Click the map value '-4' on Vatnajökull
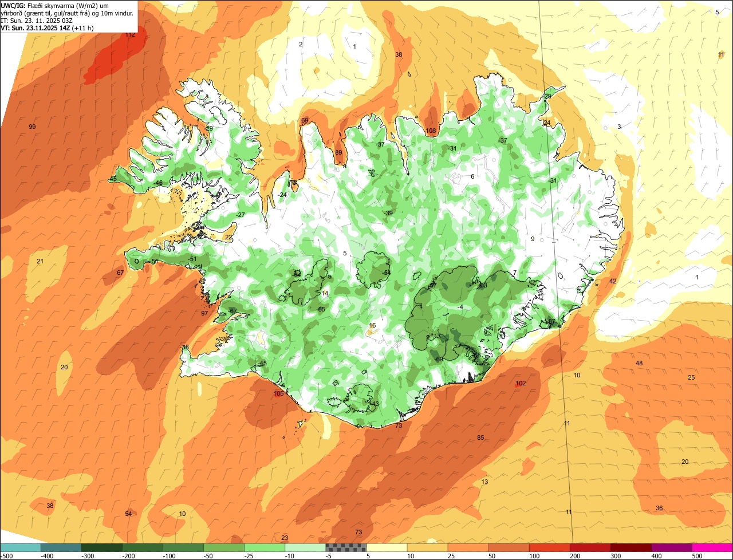The height and width of the screenshot is (560, 733). 460,307
